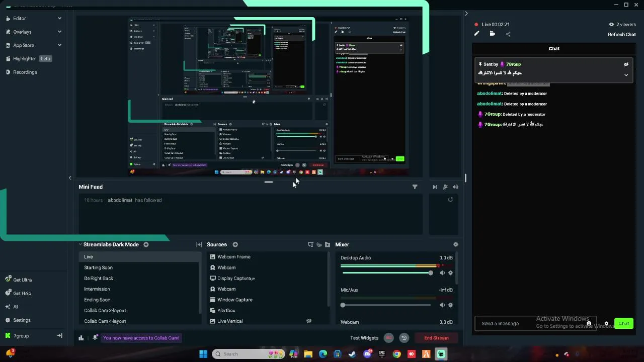Select Collab Cam 4-layout scene
This screenshot has width=644, height=362.
coord(140,321)
